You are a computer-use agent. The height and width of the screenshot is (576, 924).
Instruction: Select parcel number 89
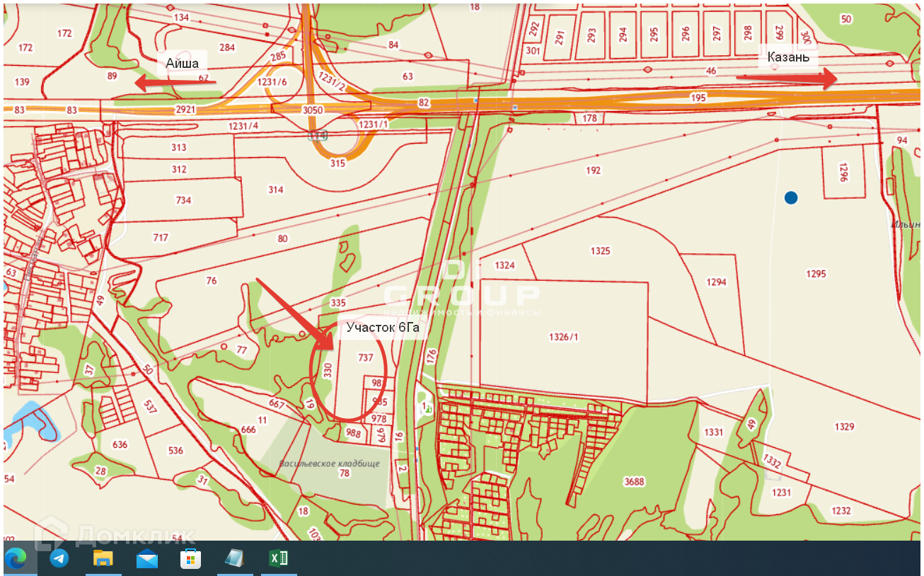112,76
